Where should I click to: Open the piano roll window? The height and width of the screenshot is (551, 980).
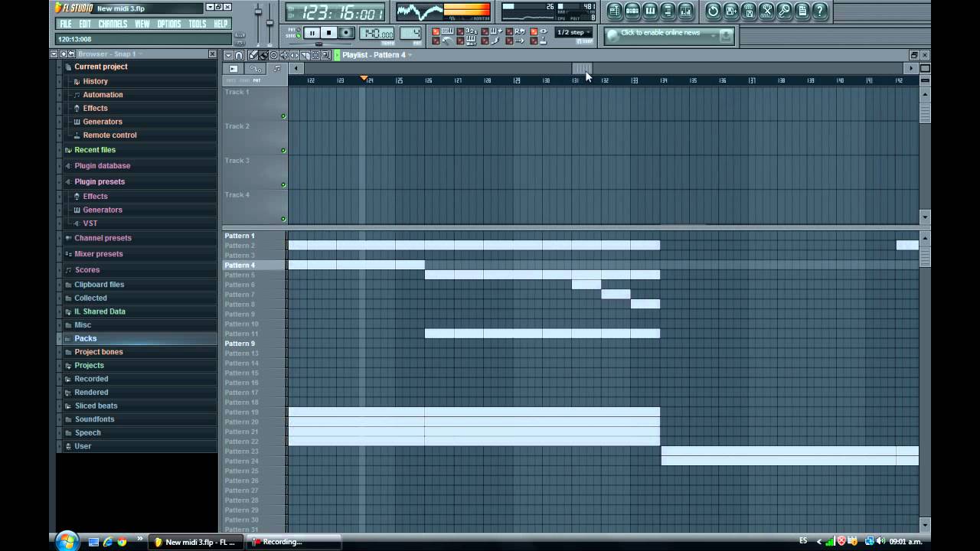click(650, 11)
